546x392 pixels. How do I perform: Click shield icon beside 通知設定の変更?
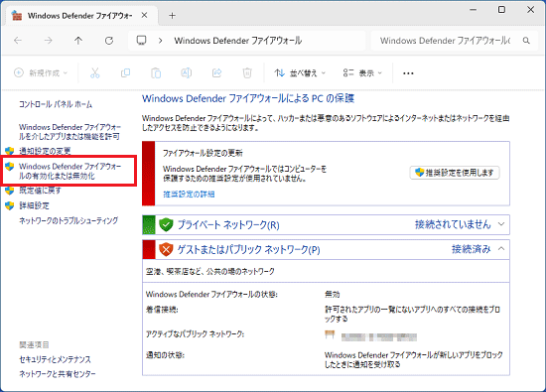click(x=9, y=151)
